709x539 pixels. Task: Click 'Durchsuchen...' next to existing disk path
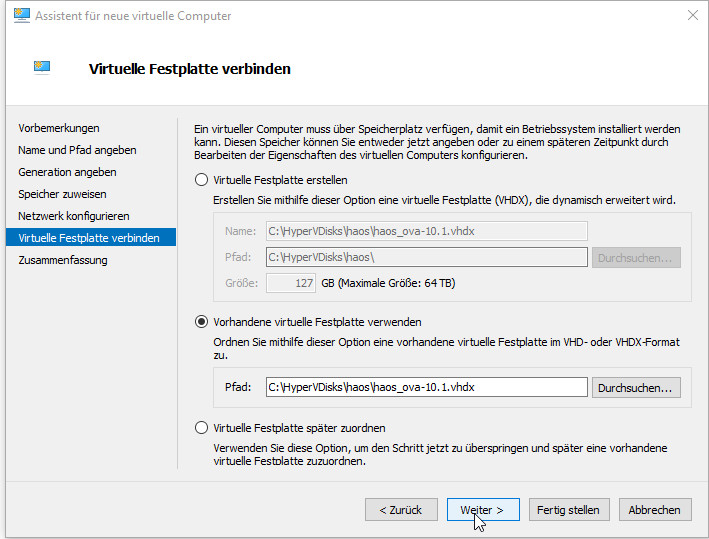click(637, 387)
